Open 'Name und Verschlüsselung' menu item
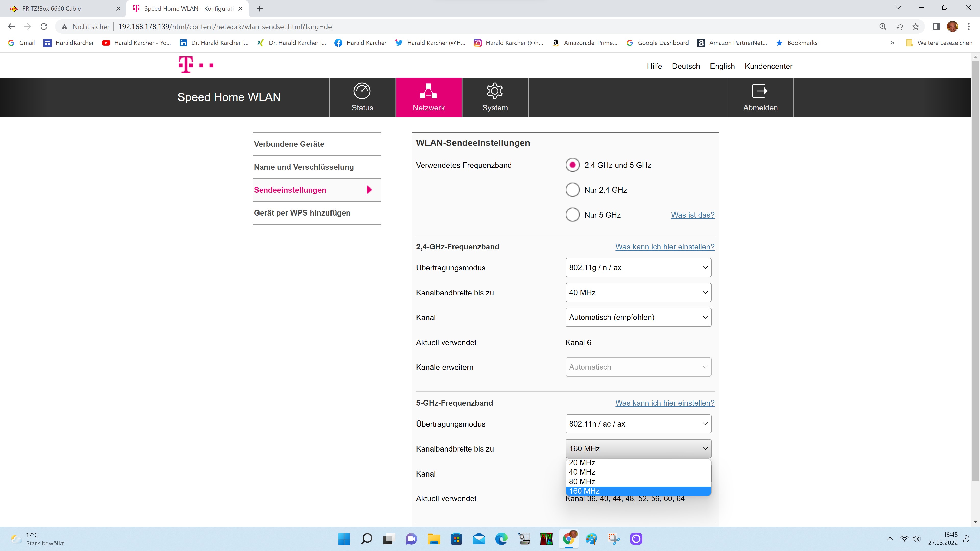Image resolution: width=980 pixels, height=551 pixels. 304,167
